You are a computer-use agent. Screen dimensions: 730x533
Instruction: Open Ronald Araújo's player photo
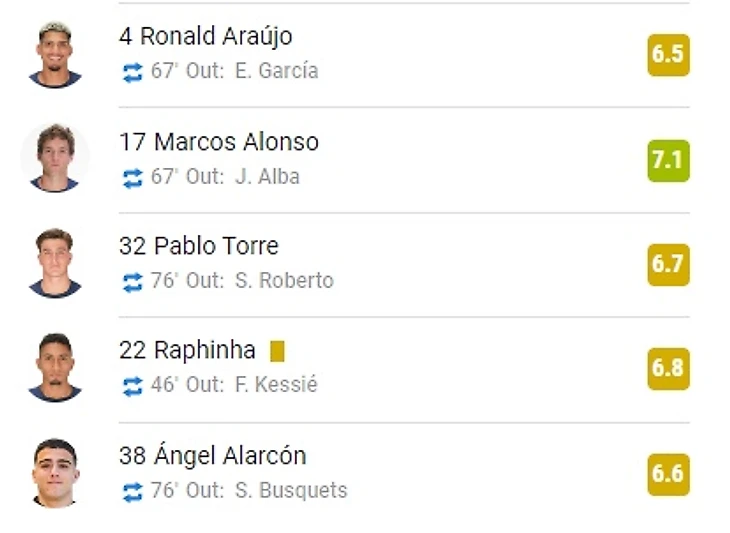click(55, 54)
